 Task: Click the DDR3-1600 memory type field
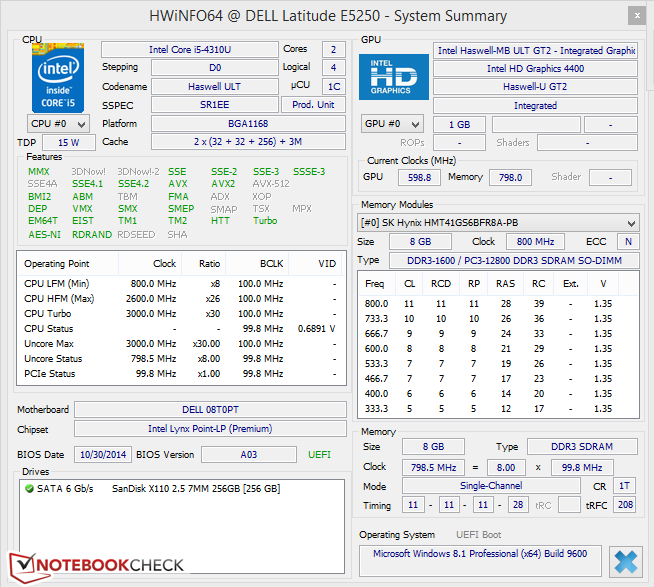tap(514, 261)
